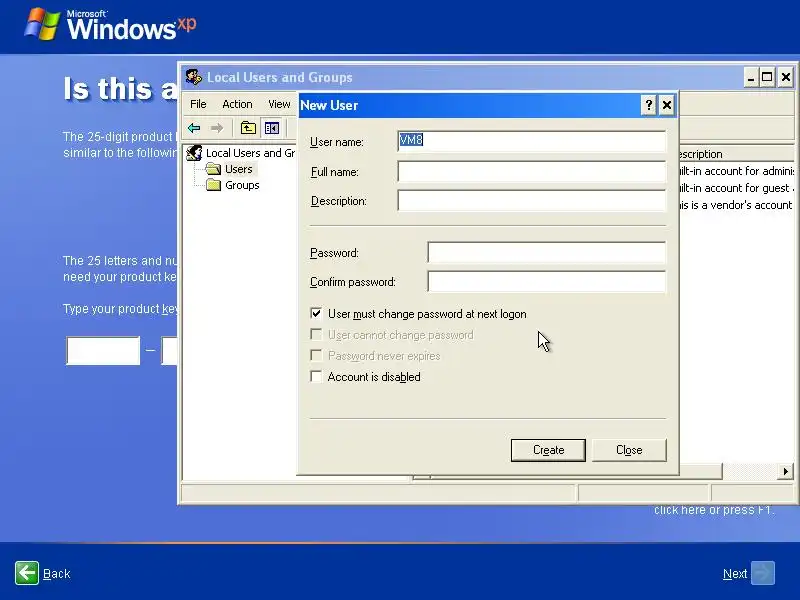Click the Confirm password field

(x=546, y=282)
